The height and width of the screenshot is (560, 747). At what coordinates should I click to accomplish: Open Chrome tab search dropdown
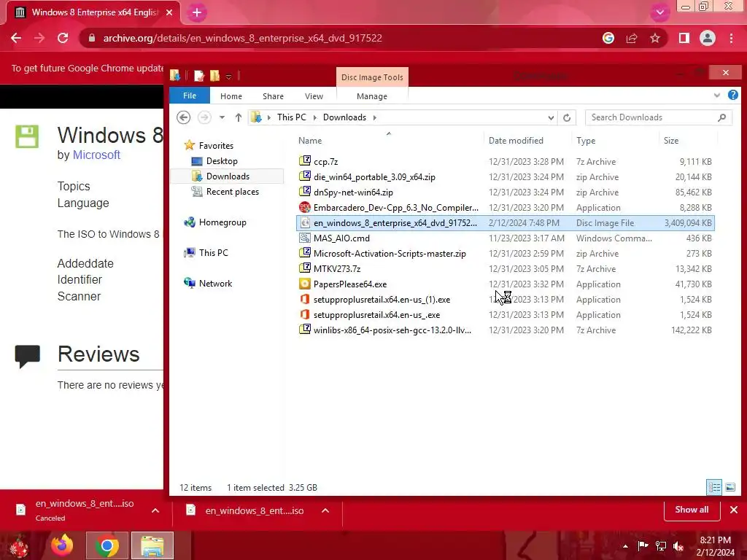click(659, 12)
